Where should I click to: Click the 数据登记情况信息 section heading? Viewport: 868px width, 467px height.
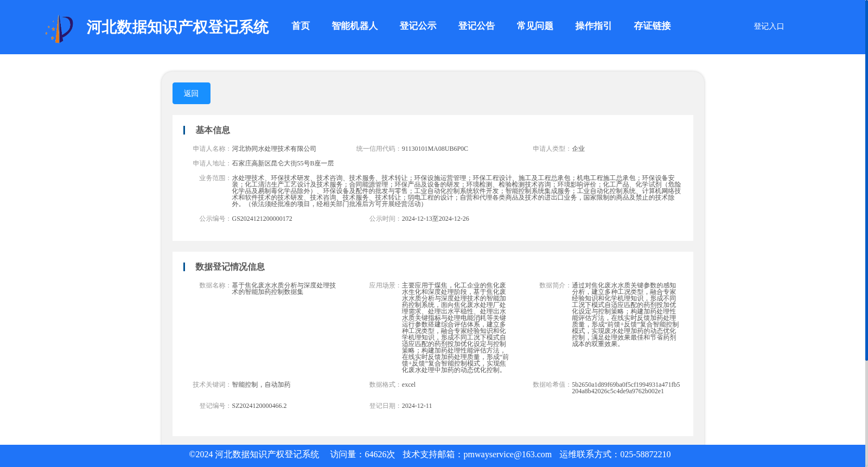(x=230, y=267)
